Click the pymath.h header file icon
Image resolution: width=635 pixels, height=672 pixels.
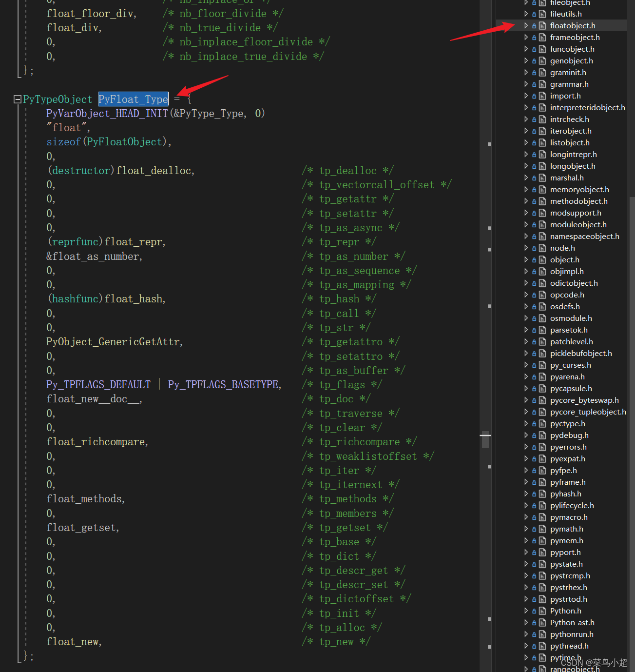pos(542,529)
